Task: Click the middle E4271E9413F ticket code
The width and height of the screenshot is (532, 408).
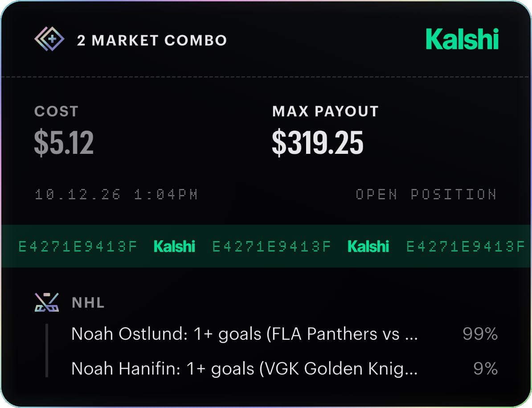Action: (x=271, y=247)
